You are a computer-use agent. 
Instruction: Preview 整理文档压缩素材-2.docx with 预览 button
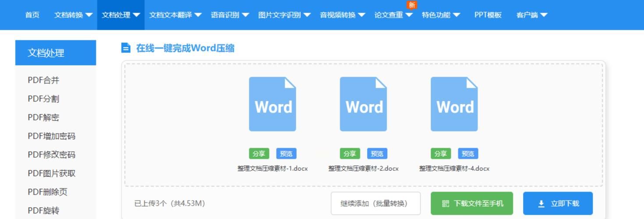pos(377,154)
